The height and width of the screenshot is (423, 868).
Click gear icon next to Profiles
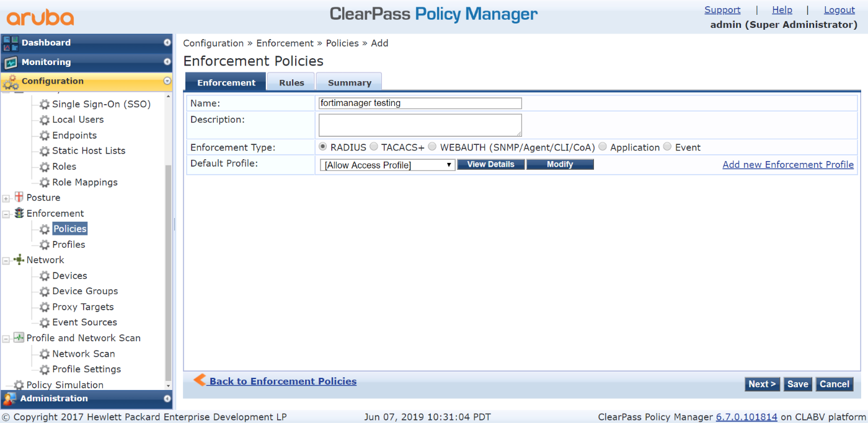[x=45, y=245]
